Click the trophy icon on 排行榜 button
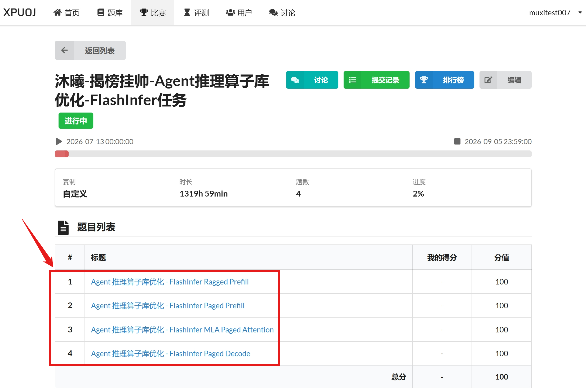Viewport: 586px width, 392px height. (x=424, y=80)
